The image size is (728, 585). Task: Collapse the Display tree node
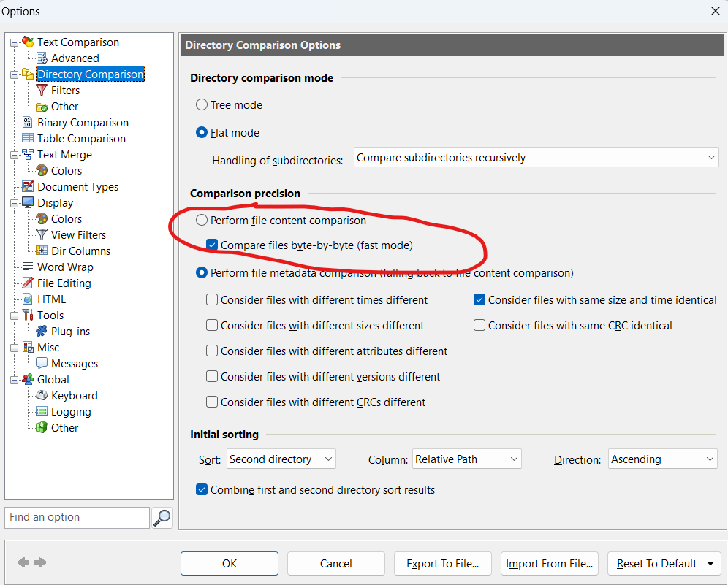(x=15, y=203)
